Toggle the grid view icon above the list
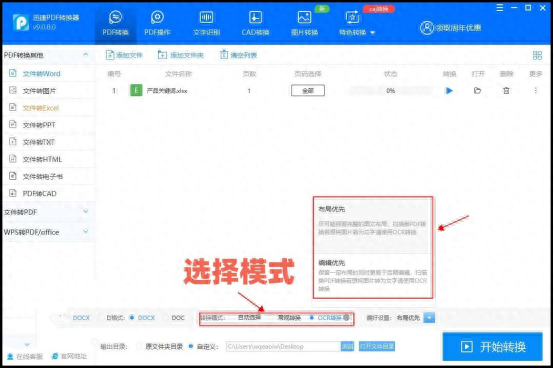The width and height of the screenshot is (554, 368). [x=537, y=55]
